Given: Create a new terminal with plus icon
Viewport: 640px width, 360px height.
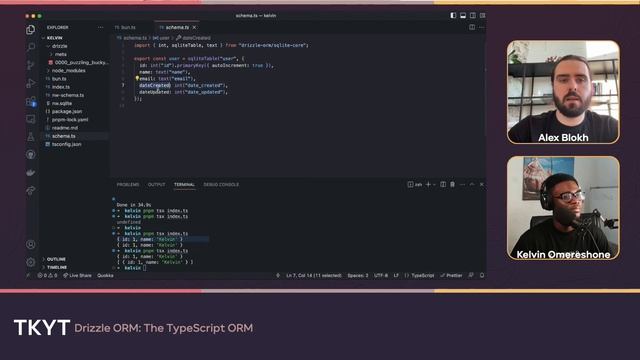Looking at the screenshot, I should point(428,184).
